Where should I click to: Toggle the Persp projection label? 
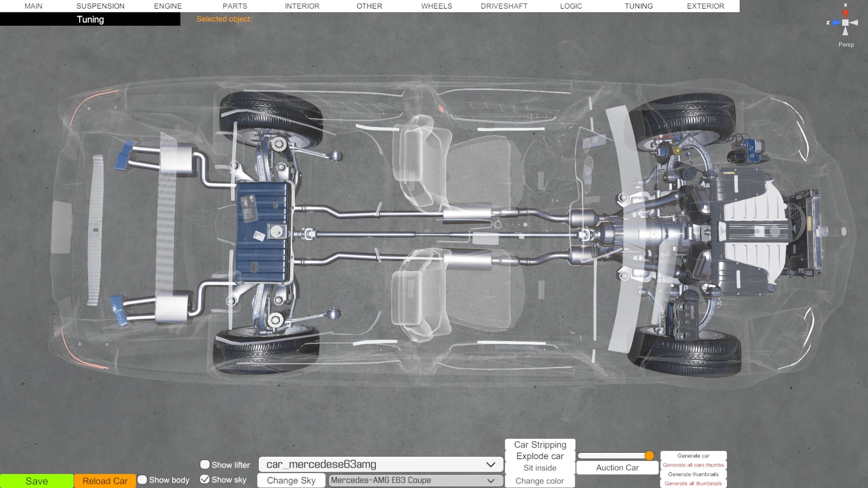point(846,44)
